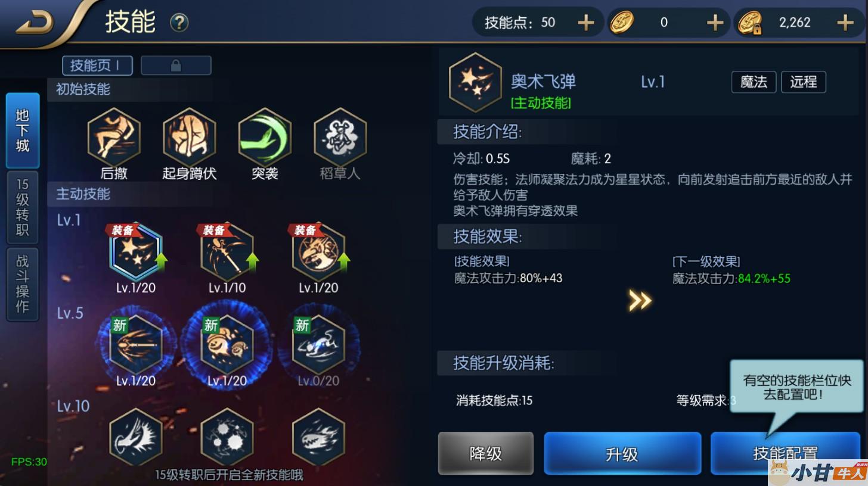
Task: Select the 起身蹲伏 skill icon
Action: [x=190, y=138]
